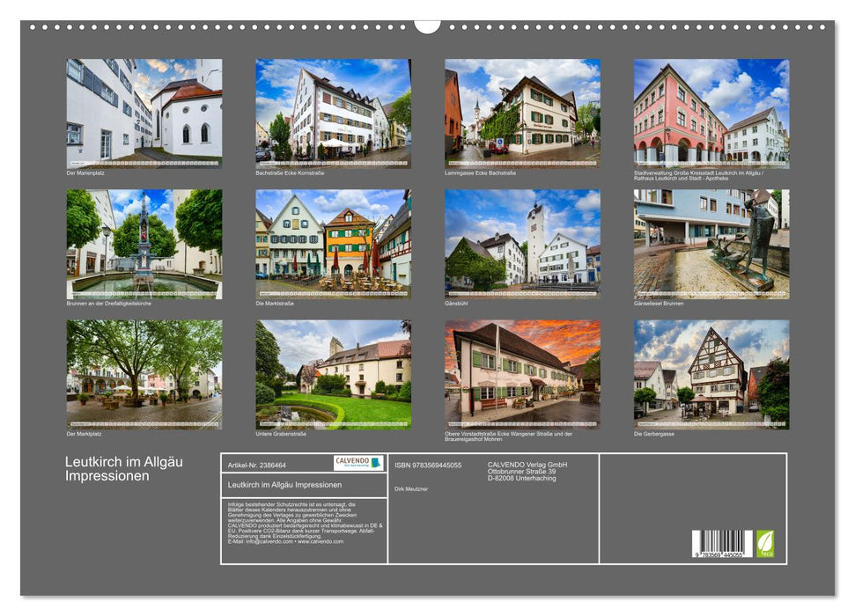Viewport: 855px width, 616px height.
Task: Click the 'info@calvendo.com' email line
Action: 285,541
